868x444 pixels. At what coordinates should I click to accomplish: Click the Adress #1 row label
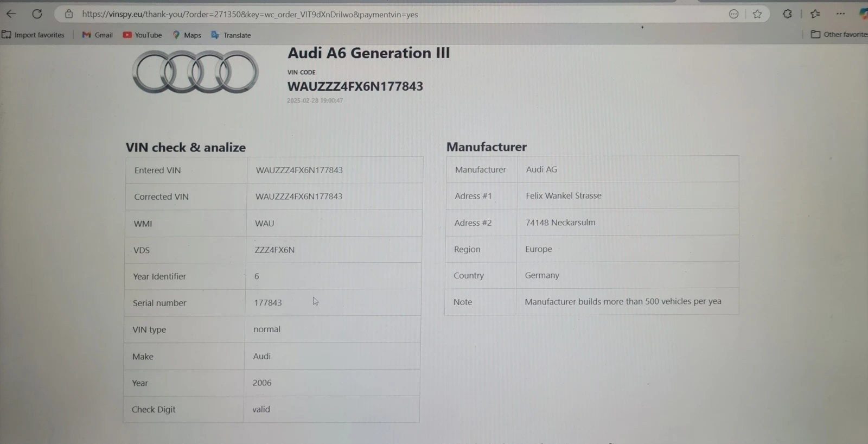pyautogui.click(x=473, y=196)
